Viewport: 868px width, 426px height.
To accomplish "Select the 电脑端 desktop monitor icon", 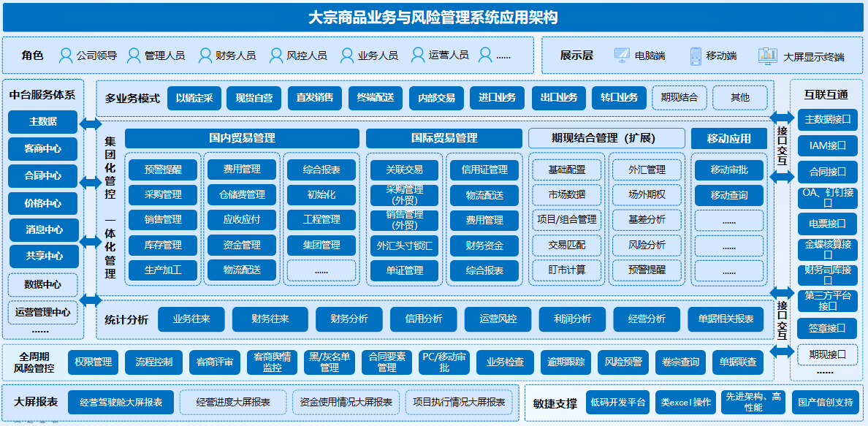I will click(622, 56).
